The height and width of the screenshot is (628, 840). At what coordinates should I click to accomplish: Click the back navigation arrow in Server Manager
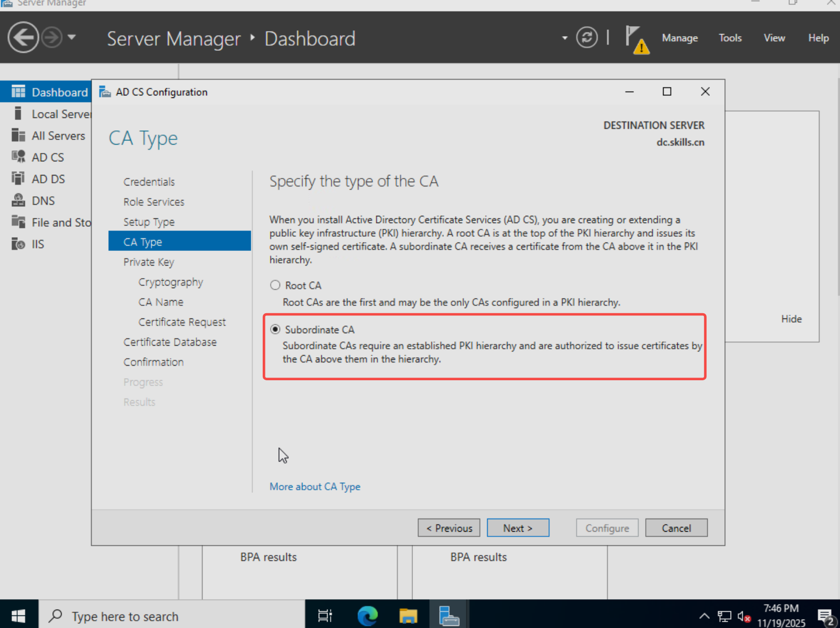click(23, 38)
